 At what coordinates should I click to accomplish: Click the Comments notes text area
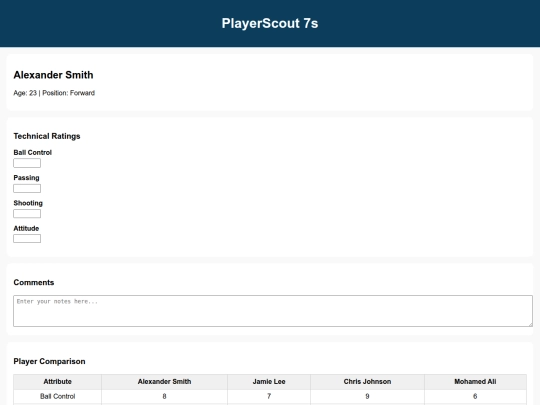point(273,311)
